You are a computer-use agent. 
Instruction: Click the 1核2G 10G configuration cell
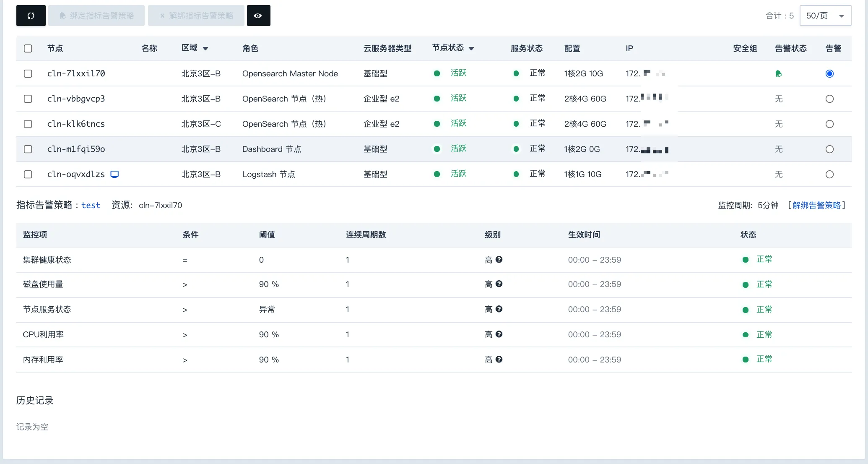[584, 73]
